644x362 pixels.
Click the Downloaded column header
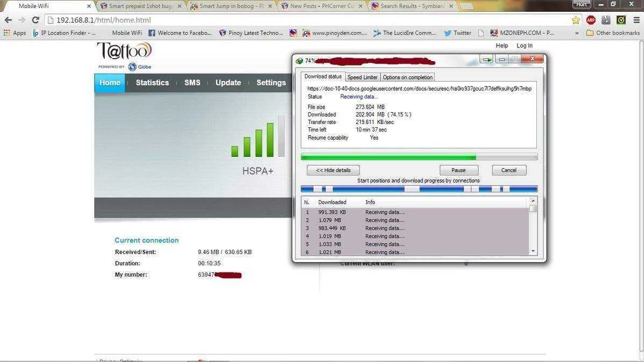click(x=332, y=202)
